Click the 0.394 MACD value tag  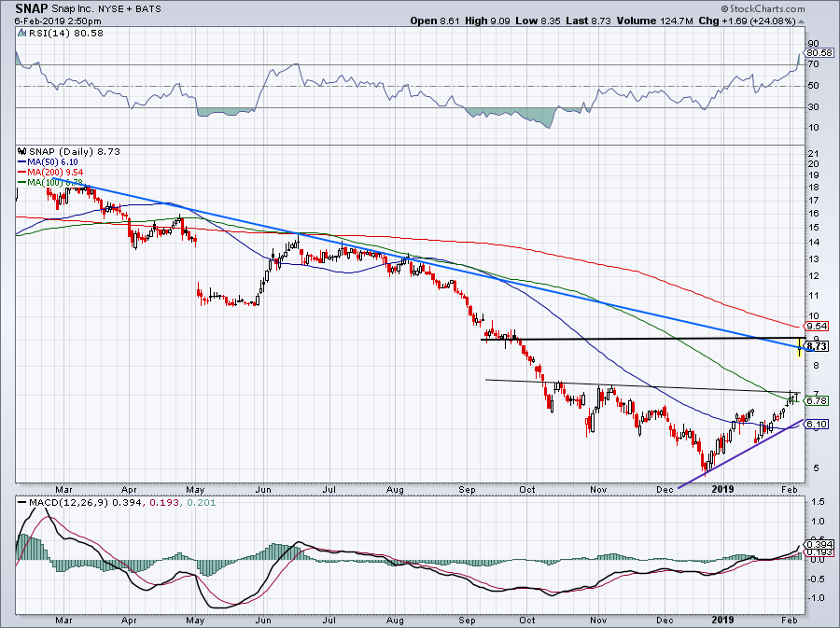[819, 544]
